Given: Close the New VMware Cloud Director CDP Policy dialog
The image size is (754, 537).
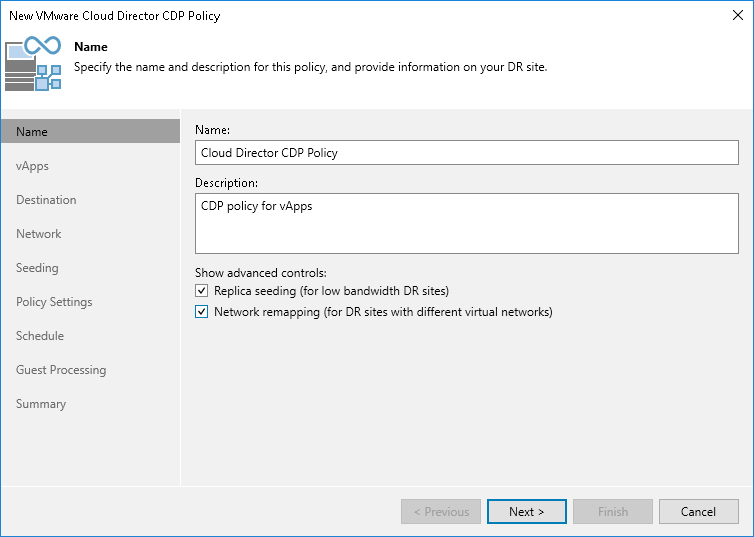Looking at the screenshot, I should 738,15.
